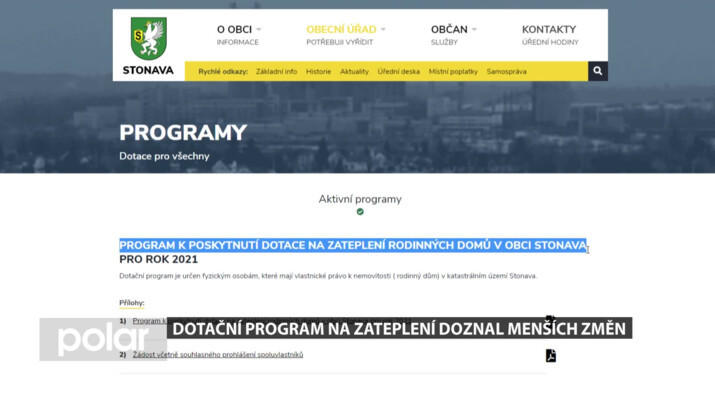Select the Aktivní programy section title
This screenshot has height=402, width=715.
click(x=360, y=199)
